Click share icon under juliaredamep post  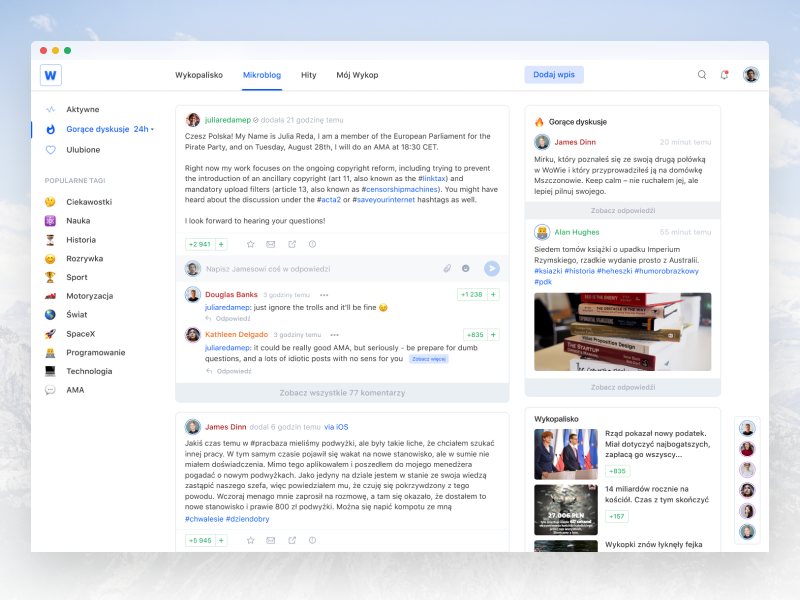[292, 244]
